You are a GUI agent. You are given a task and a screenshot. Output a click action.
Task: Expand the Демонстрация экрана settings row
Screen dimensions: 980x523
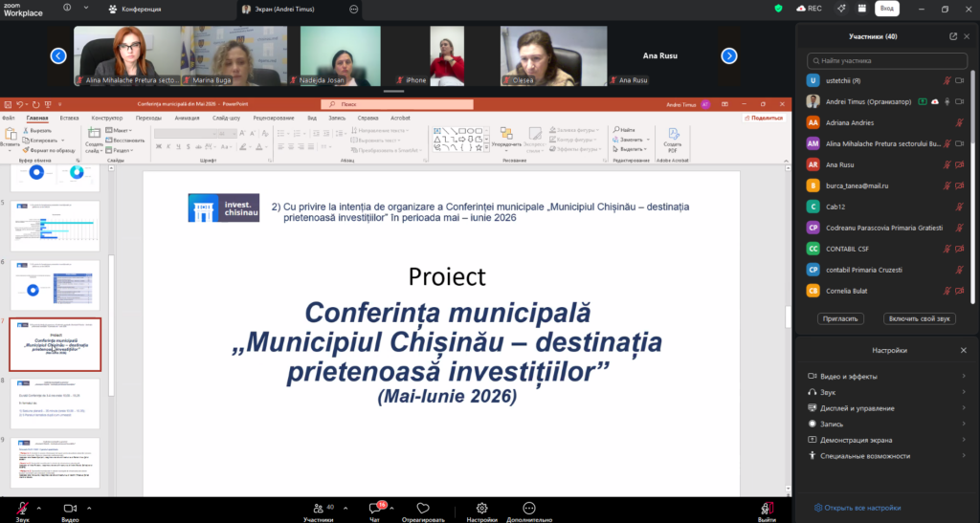(887, 440)
